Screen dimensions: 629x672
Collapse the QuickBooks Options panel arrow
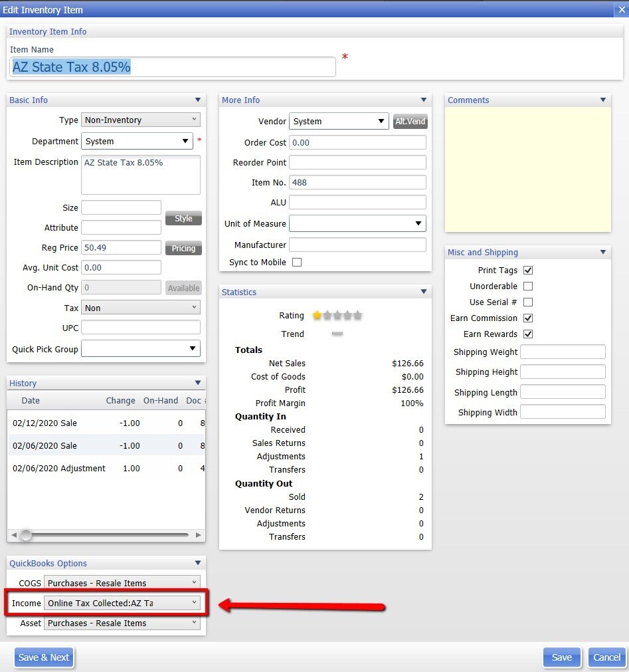tap(198, 563)
